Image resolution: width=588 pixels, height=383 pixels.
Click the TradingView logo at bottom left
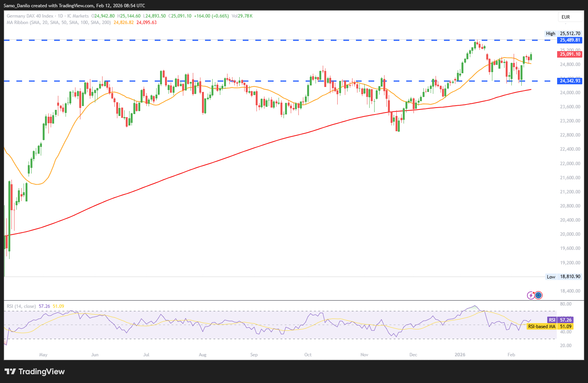(35, 372)
